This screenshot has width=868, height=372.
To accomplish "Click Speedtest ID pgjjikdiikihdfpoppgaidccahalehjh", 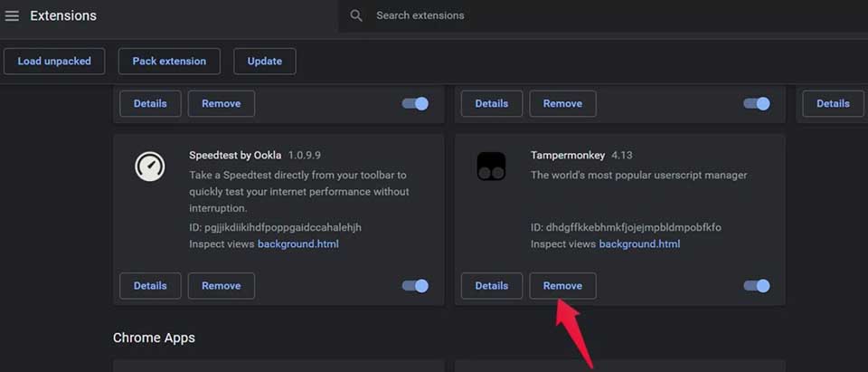I will point(275,227).
